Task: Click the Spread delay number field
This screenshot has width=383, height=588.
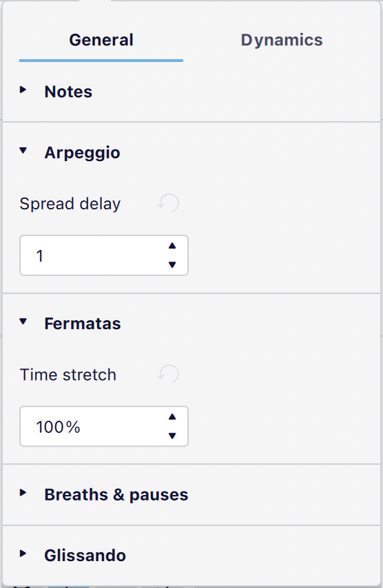Action: [104, 255]
